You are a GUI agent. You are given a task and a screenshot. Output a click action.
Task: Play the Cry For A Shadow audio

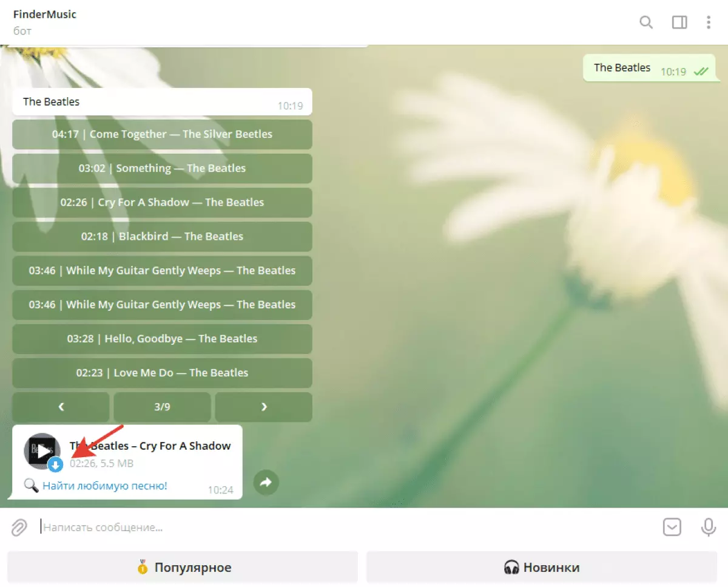(x=42, y=451)
